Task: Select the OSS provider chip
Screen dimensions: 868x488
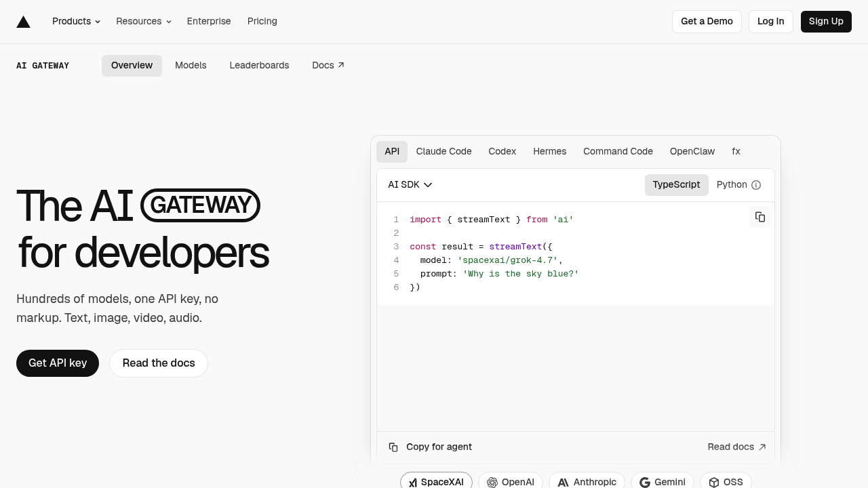Action: click(x=726, y=481)
